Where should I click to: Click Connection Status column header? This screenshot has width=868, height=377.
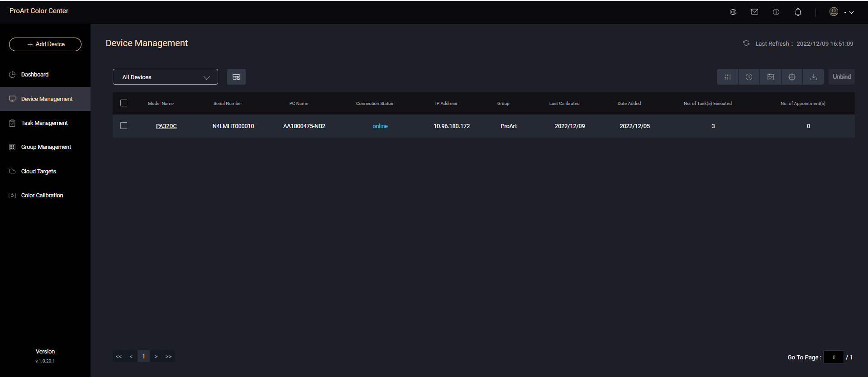pyautogui.click(x=375, y=104)
